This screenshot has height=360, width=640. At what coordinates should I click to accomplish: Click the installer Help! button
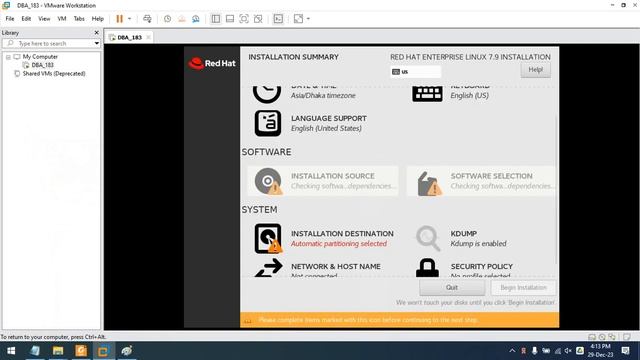coord(536,70)
